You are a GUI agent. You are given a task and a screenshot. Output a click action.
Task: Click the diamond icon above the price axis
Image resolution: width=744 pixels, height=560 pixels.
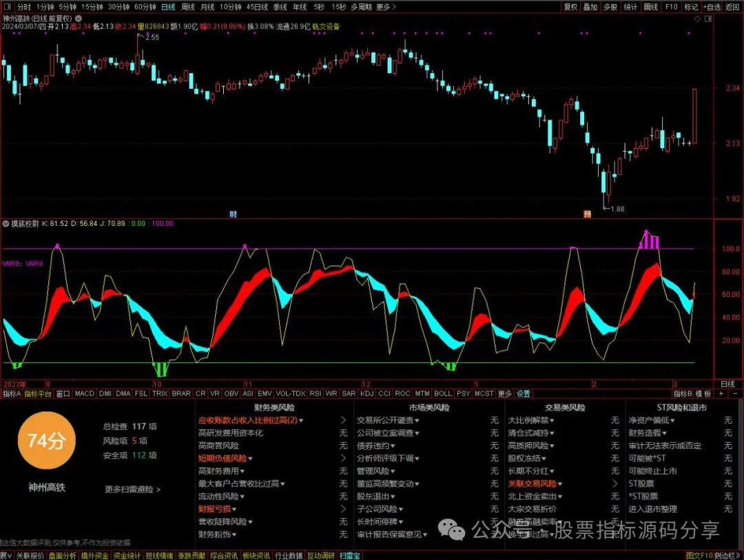pos(697,19)
